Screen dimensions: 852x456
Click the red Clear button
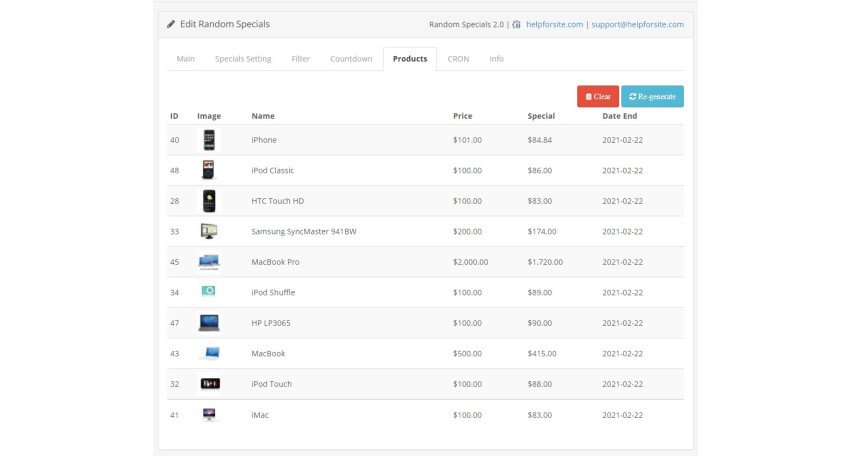(598, 96)
